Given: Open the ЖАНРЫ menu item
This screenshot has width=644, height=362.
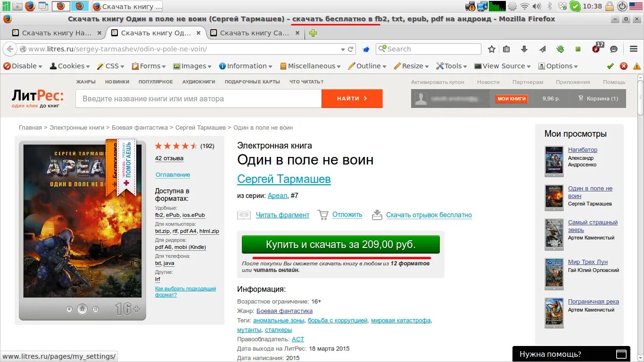Looking at the screenshot, I should click(x=86, y=82).
